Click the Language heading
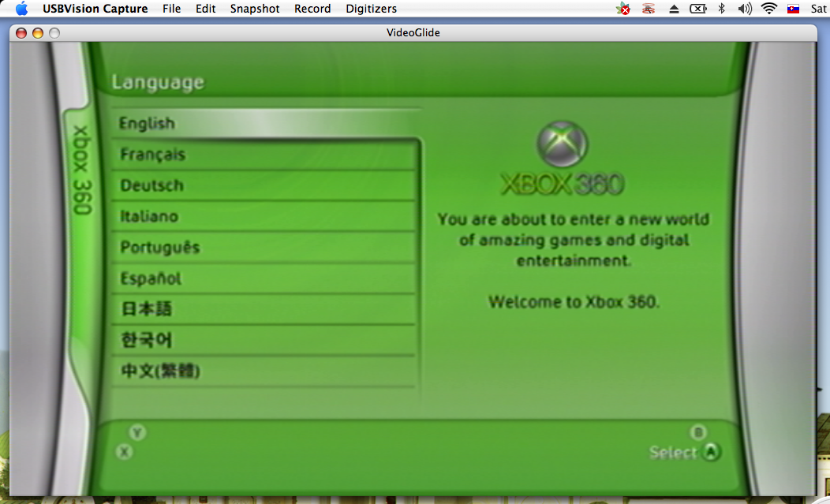830x504 pixels. click(x=158, y=83)
